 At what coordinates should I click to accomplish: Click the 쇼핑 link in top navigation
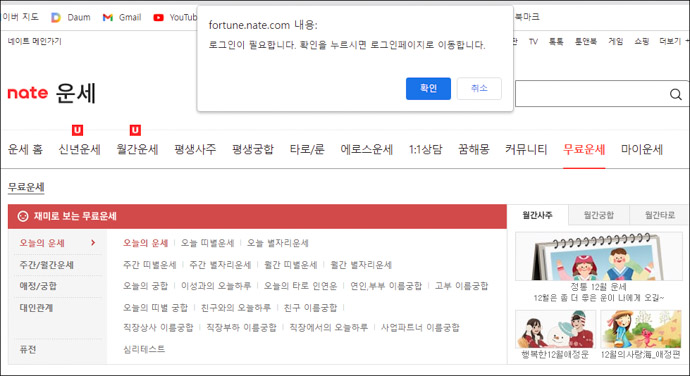(642, 41)
